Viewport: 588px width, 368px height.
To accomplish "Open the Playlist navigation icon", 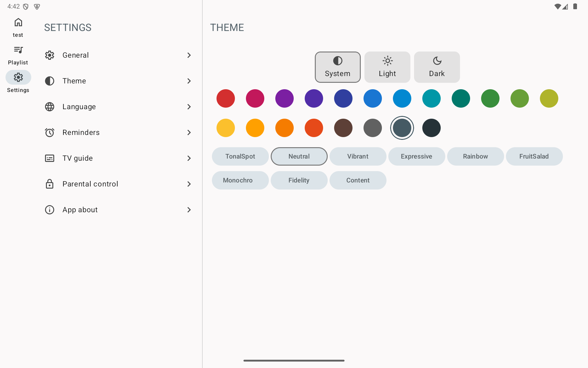I will 18,50.
